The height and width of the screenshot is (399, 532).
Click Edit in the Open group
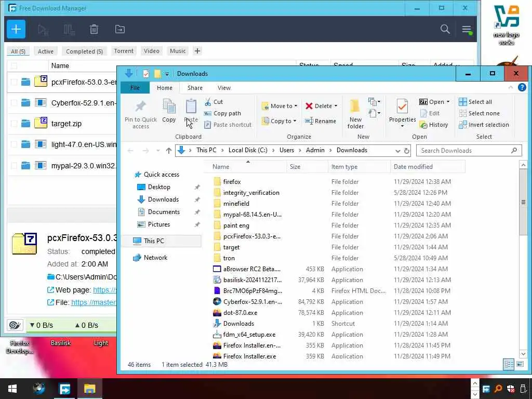[430, 113]
